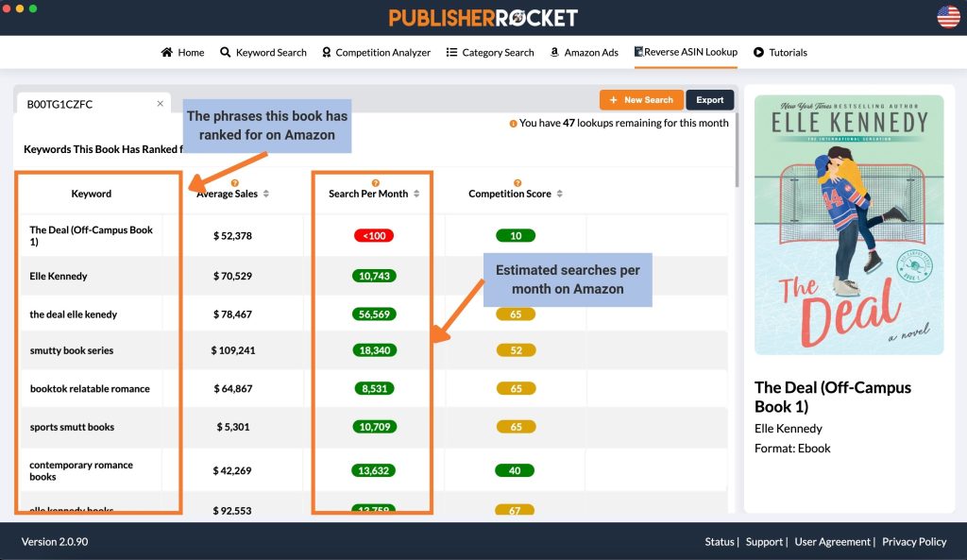Sort by the Average Sales column
This screenshot has width=967, height=560.
(x=265, y=194)
